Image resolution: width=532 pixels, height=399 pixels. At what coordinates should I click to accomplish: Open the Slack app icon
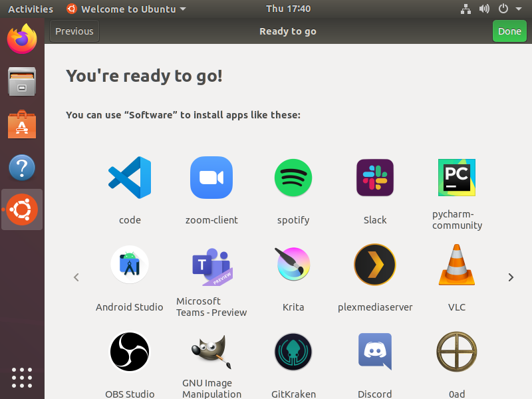(375, 178)
